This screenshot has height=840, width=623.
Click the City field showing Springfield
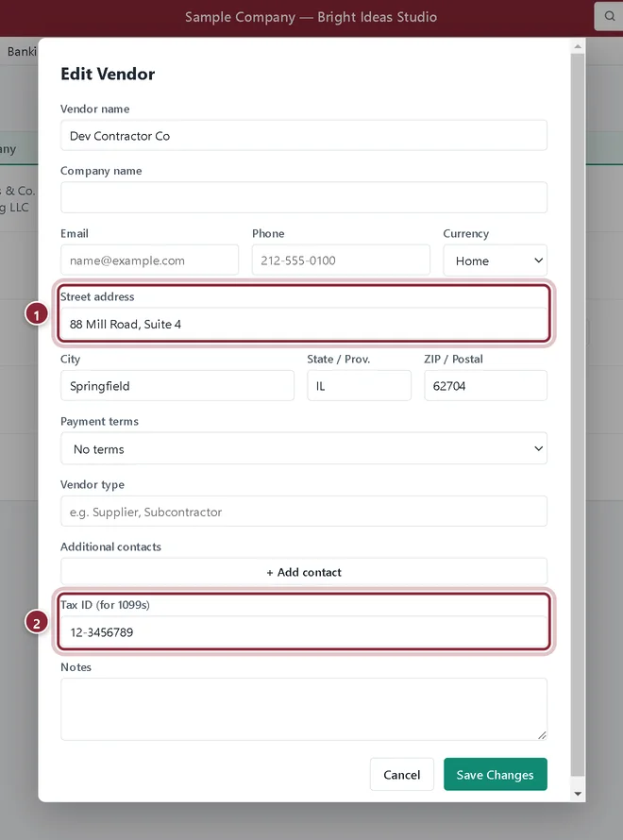[177, 386]
